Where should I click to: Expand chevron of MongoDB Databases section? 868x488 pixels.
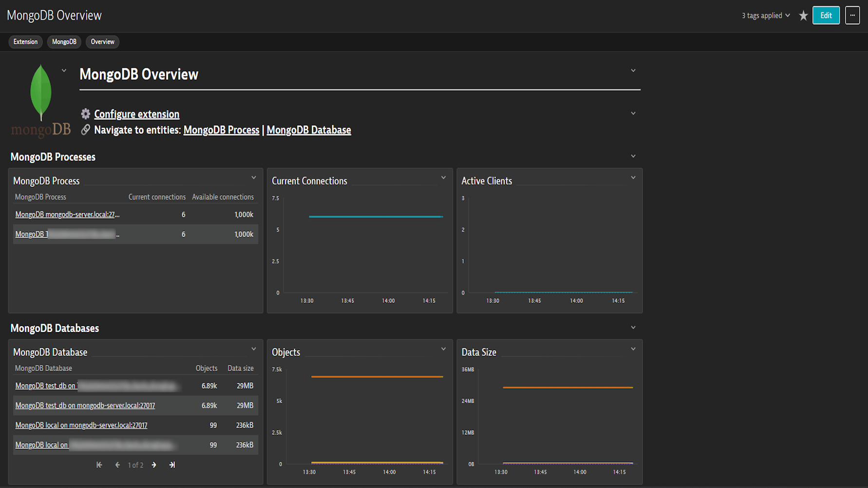633,328
